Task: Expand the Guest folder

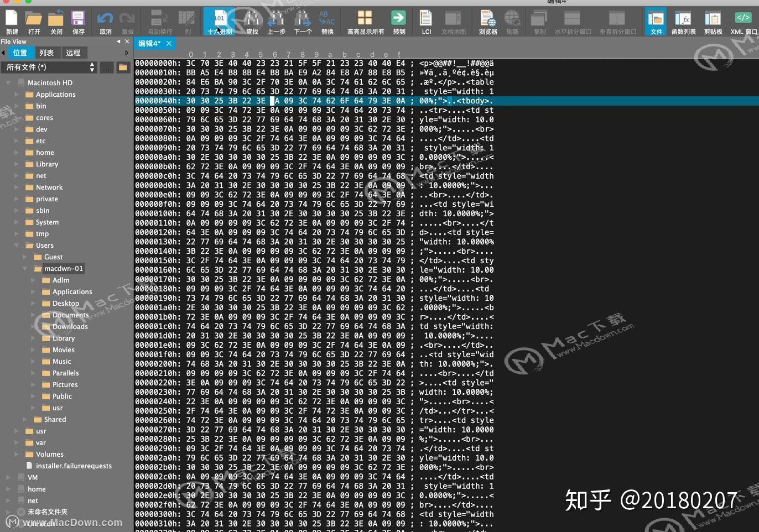Action: coord(25,257)
